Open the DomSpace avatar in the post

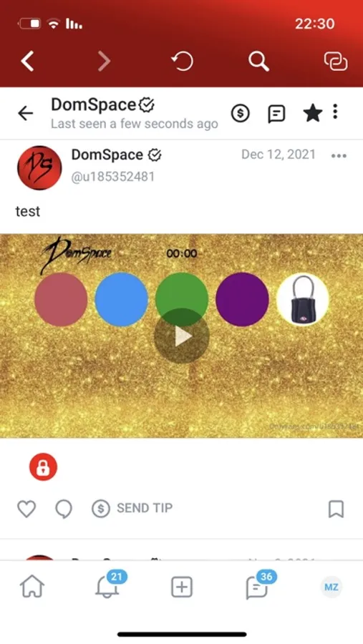(39, 167)
